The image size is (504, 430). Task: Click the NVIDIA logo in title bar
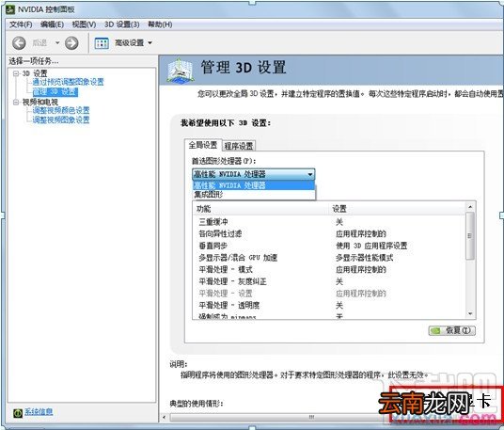[10, 9]
